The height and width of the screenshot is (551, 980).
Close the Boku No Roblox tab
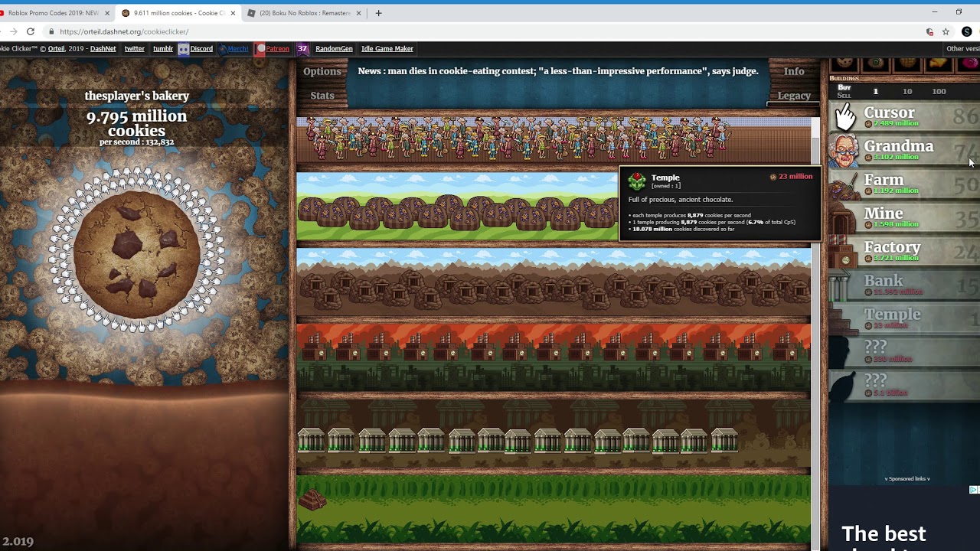click(x=358, y=13)
